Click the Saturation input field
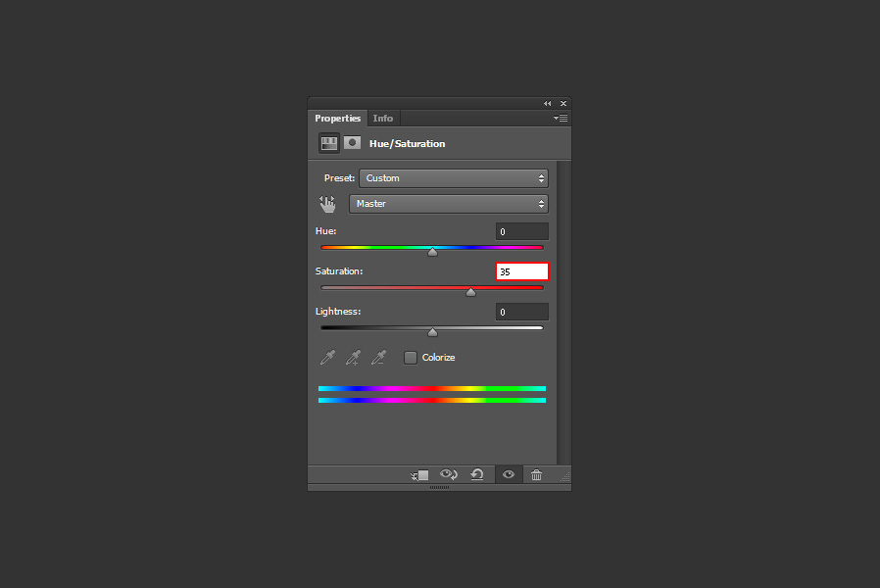 (521, 271)
